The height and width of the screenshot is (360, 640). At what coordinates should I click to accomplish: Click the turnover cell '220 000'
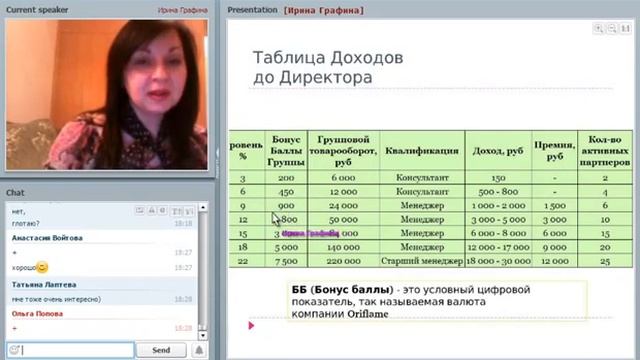click(x=343, y=261)
